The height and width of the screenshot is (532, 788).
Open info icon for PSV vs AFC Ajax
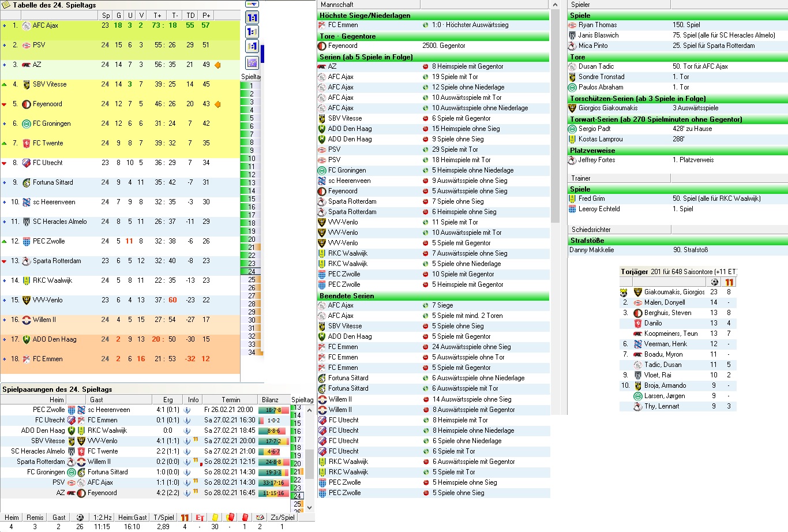click(x=187, y=483)
